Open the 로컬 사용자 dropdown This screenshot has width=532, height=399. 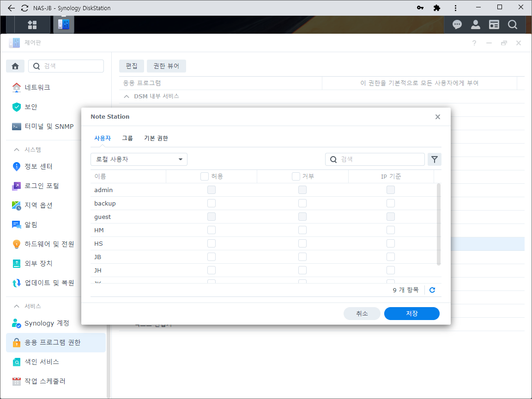point(139,159)
